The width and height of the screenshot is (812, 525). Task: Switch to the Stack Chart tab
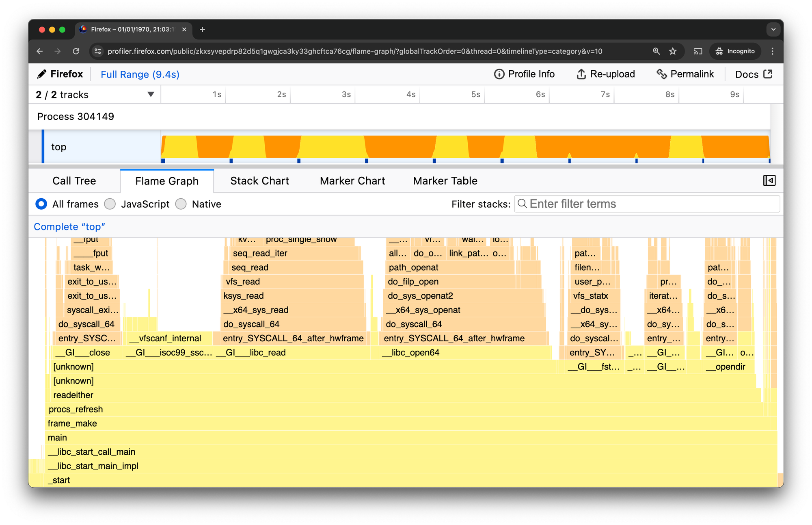tap(259, 180)
